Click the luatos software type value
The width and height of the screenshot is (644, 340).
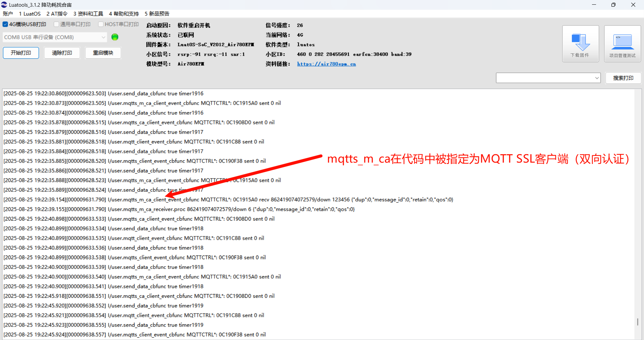[x=306, y=45]
